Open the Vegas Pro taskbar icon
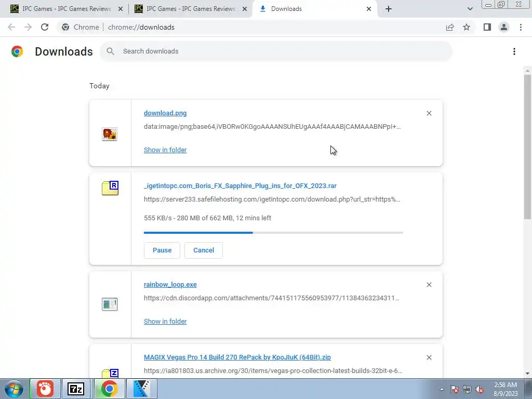Screen dimensions: 532x399 [x=141, y=389]
